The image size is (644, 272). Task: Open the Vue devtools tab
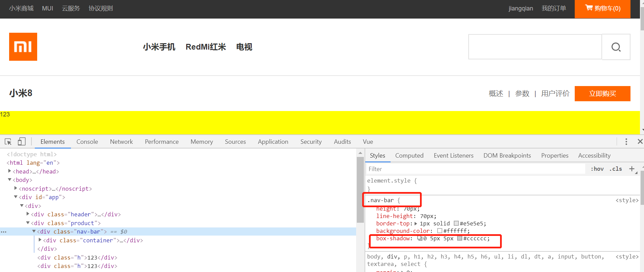click(368, 142)
